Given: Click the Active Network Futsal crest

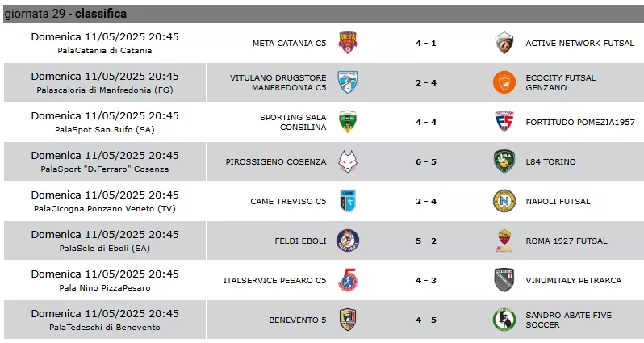Looking at the screenshot, I should [x=504, y=43].
